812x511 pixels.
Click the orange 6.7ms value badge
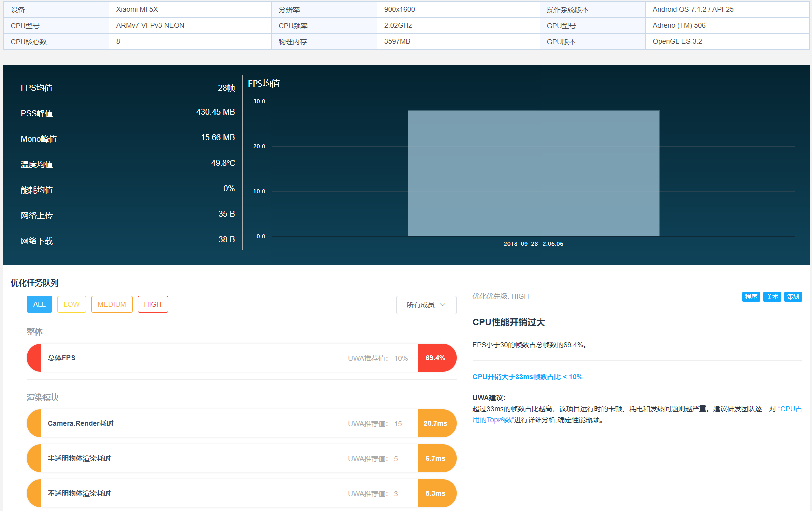tap(436, 458)
